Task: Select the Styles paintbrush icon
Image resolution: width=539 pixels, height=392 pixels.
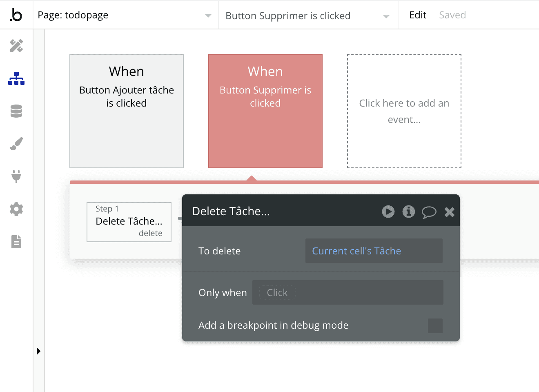Action: pos(16,144)
